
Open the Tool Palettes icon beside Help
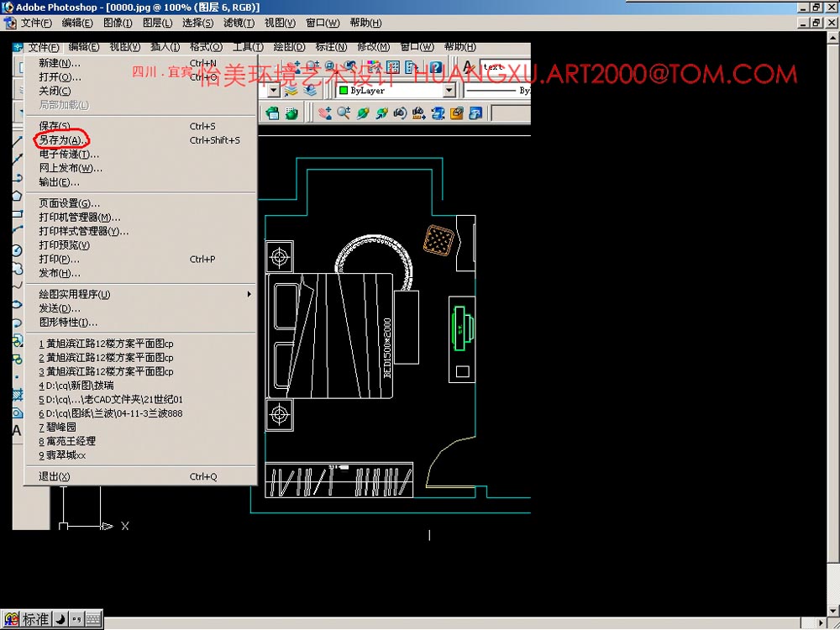coord(412,67)
